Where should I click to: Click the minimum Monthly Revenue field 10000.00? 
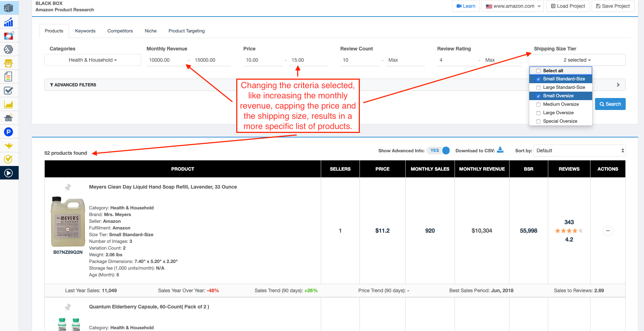pos(165,60)
